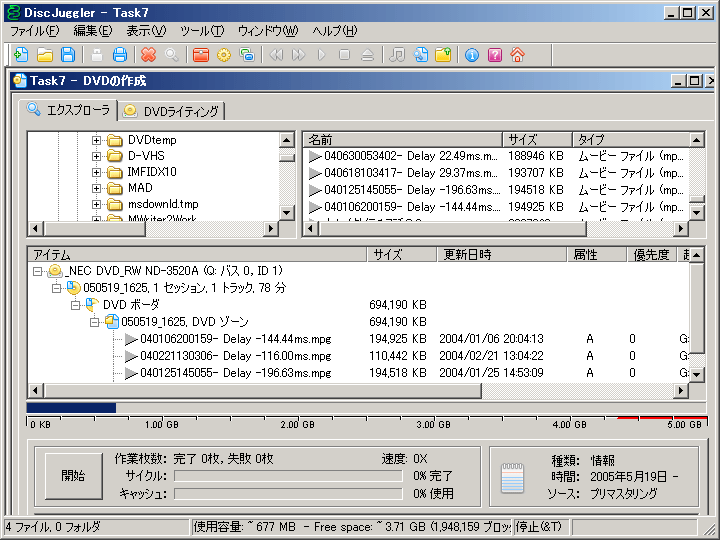Screen dimensions: 720x540
Task: Expand the D-VHS folder
Action: click(96, 156)
